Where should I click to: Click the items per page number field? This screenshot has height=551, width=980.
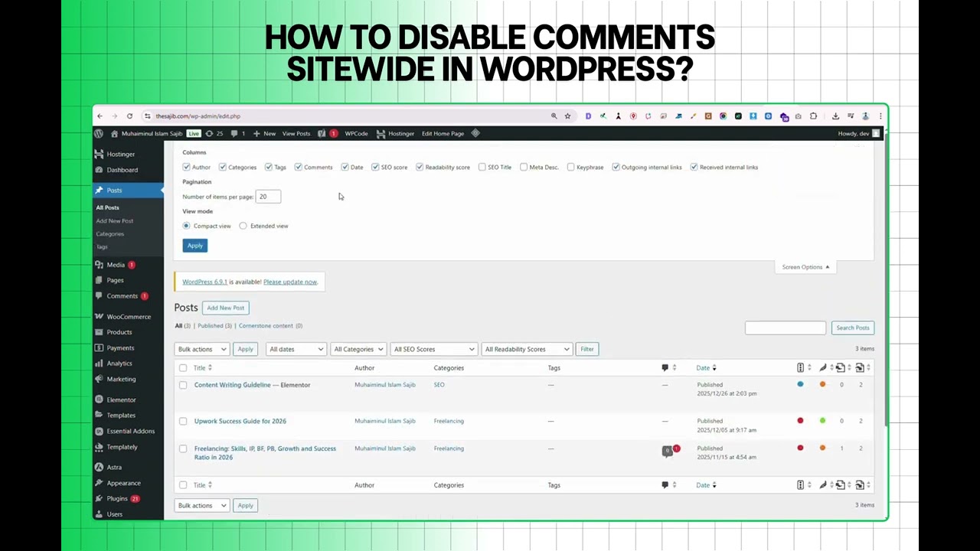click(268, 197)
